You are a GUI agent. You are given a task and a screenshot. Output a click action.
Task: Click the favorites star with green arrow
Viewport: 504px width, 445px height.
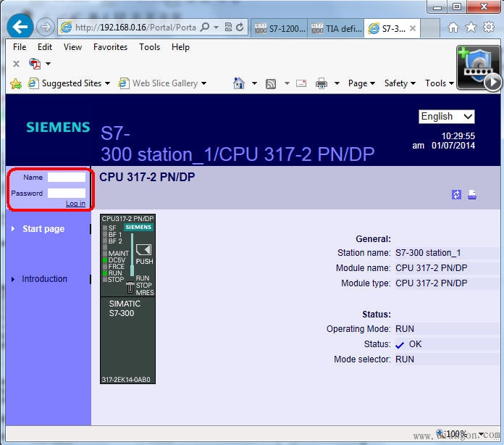16,83
